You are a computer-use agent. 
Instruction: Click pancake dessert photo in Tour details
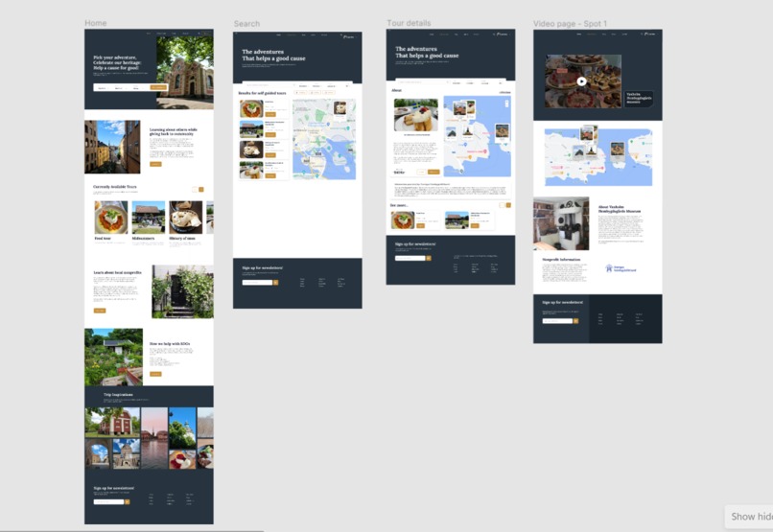tap(416, 115)
